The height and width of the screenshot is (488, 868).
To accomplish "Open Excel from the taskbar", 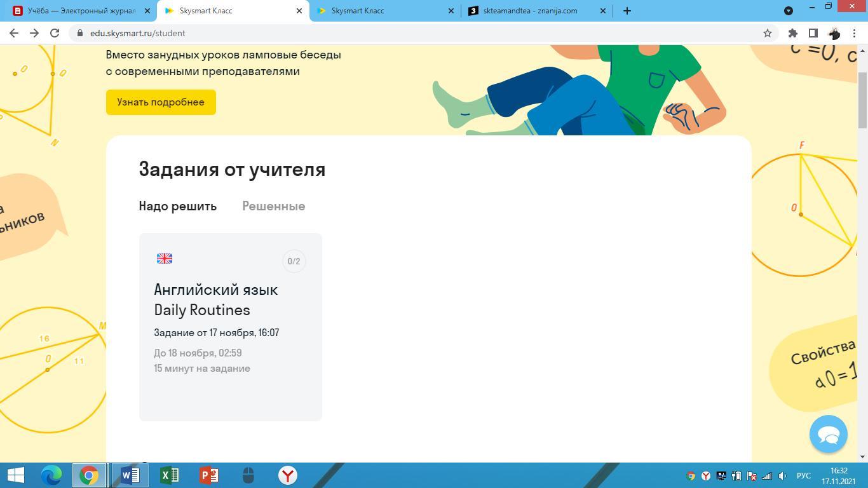I will click(x=170, y=475).
